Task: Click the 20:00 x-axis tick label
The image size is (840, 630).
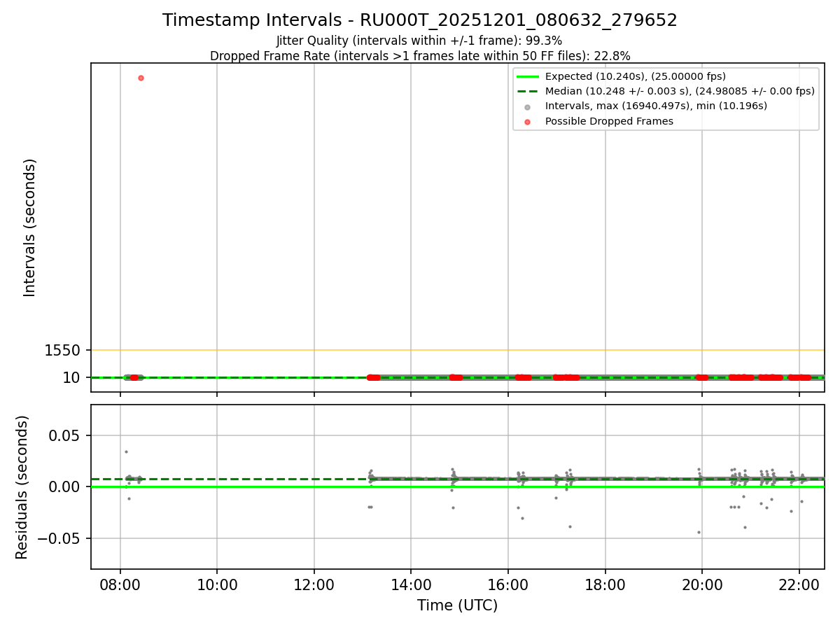Action: (x=702, y=584)
